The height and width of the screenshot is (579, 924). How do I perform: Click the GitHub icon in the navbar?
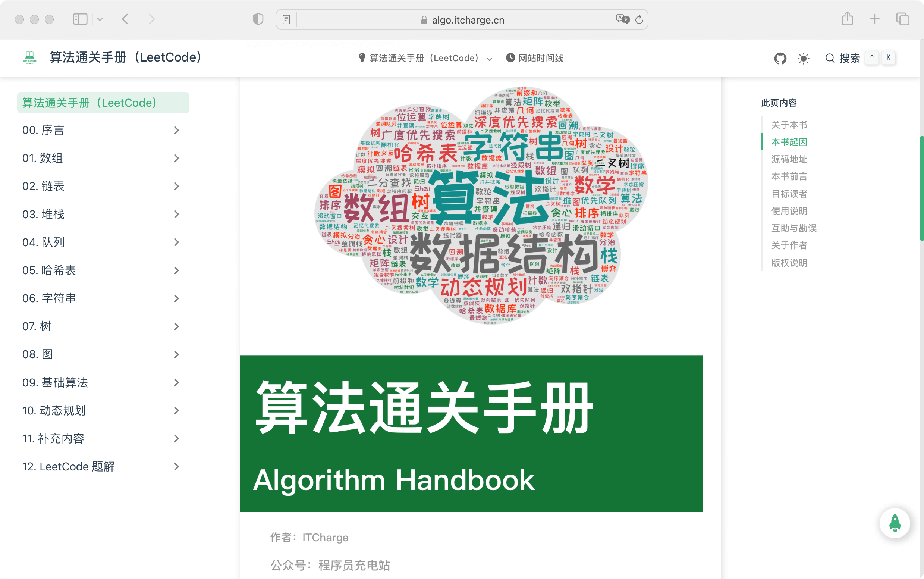click(x=779, y=58)
